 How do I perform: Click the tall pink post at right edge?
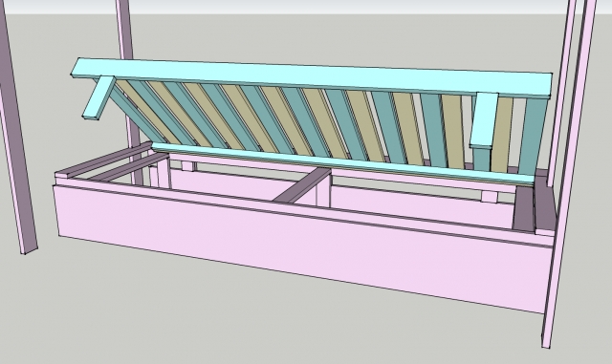point(568,172)
